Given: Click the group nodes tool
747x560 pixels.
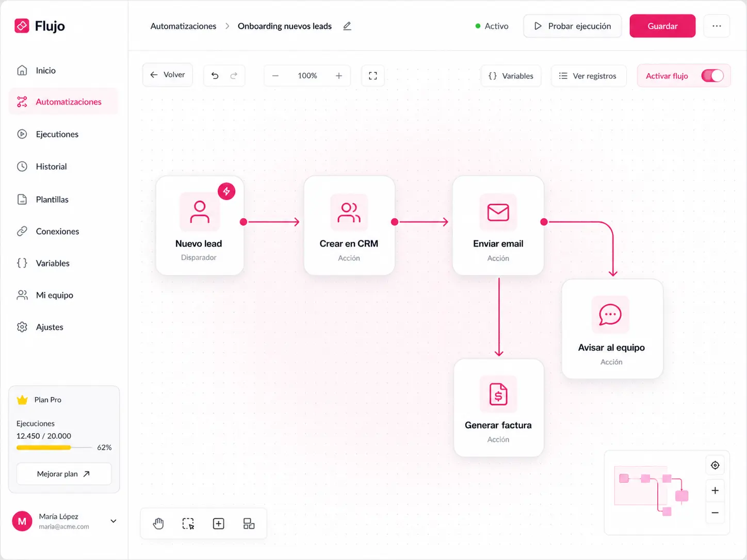Looking at the screenshot, I should point(249,524).
